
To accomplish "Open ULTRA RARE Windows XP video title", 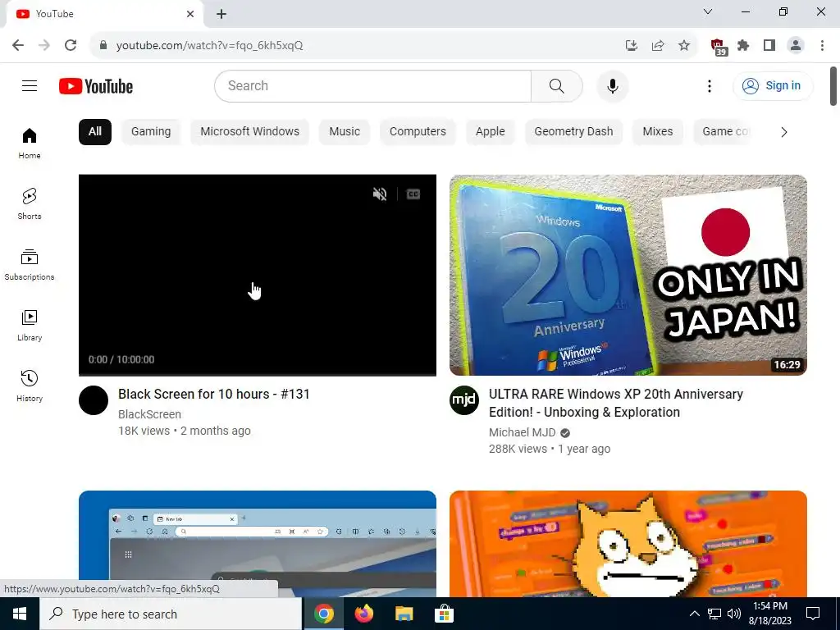I will click(x=615, y=403).
